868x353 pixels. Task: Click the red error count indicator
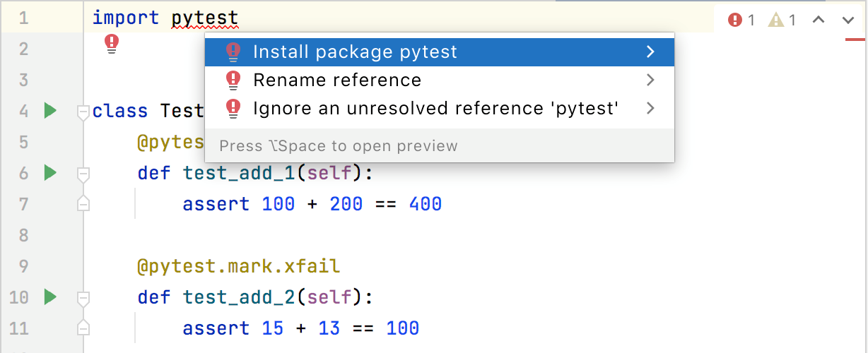coord(741,20)
